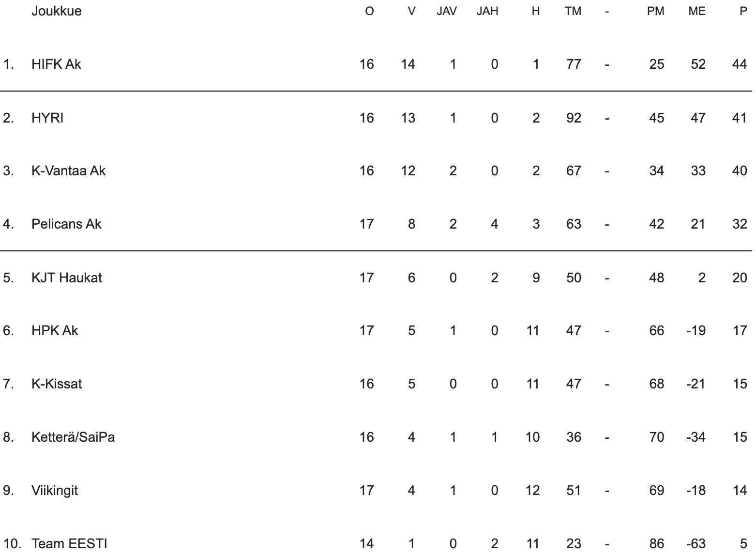Sort by the PM column header

click(x=656, y=11)
